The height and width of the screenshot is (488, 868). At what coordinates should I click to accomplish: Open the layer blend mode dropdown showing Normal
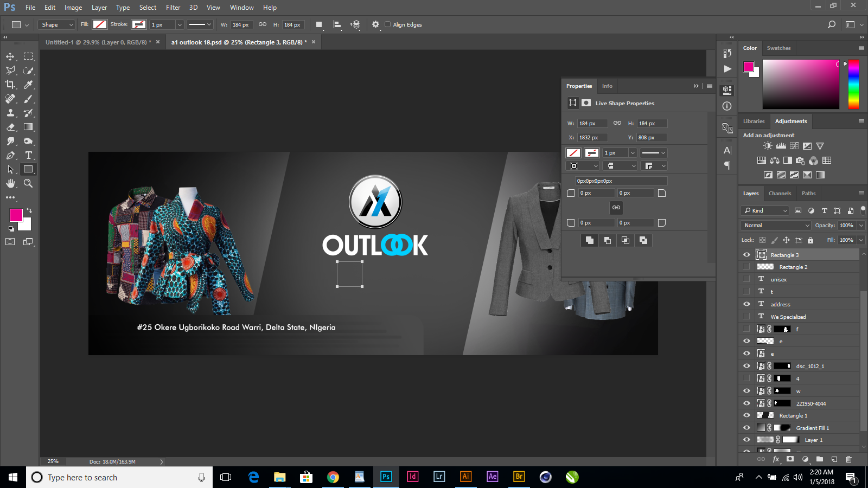(775, 225)
